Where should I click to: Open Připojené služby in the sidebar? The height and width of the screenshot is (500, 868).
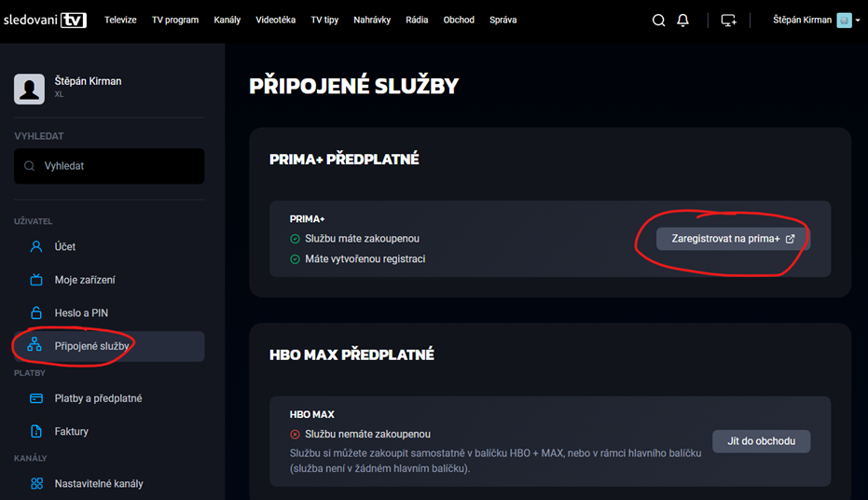[x=91, y=346]
